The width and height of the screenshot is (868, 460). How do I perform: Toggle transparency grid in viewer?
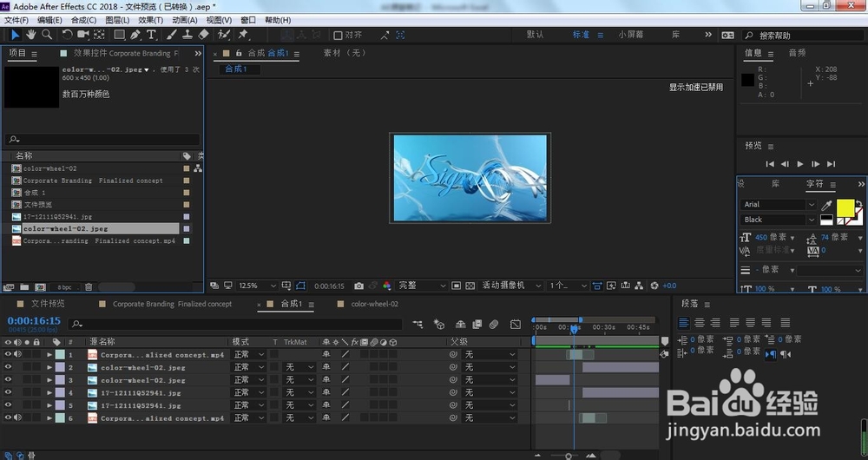[x=470, y=286]
